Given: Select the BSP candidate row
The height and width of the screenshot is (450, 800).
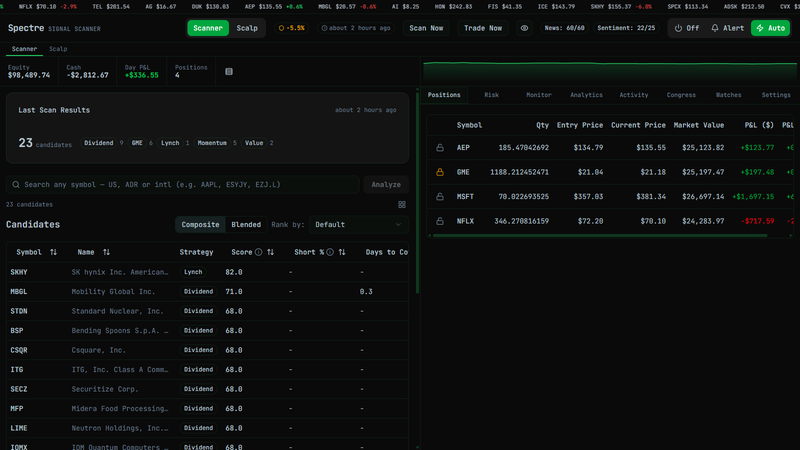Looking at the screenshot, I should click(207, 331).
